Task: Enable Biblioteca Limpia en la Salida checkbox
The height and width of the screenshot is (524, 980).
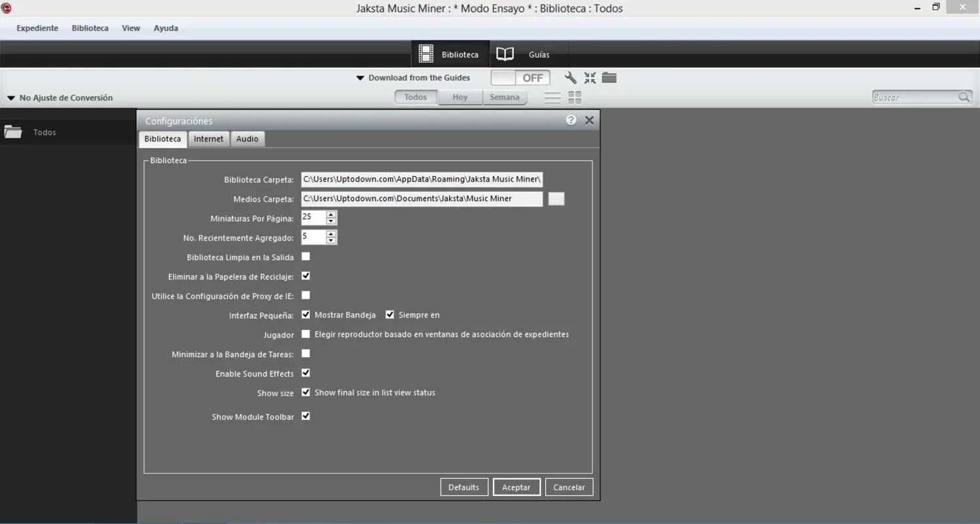Action: coord(306,257)
